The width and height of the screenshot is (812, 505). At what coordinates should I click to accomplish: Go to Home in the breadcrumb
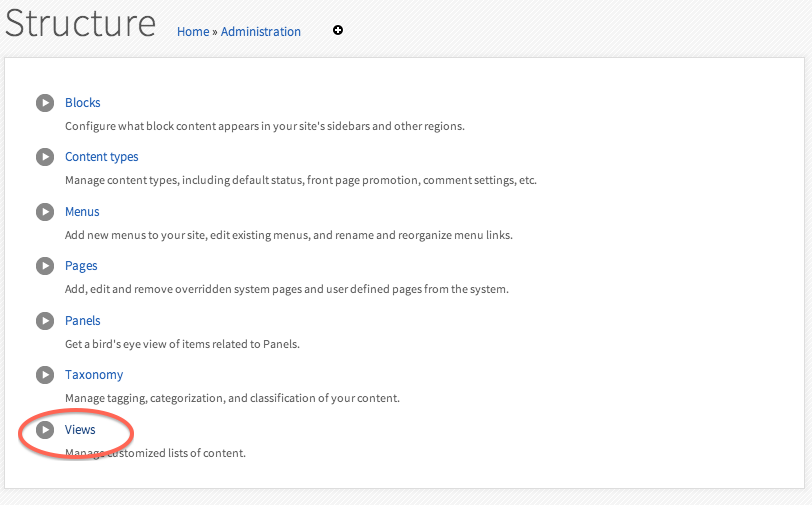[193, 32]
